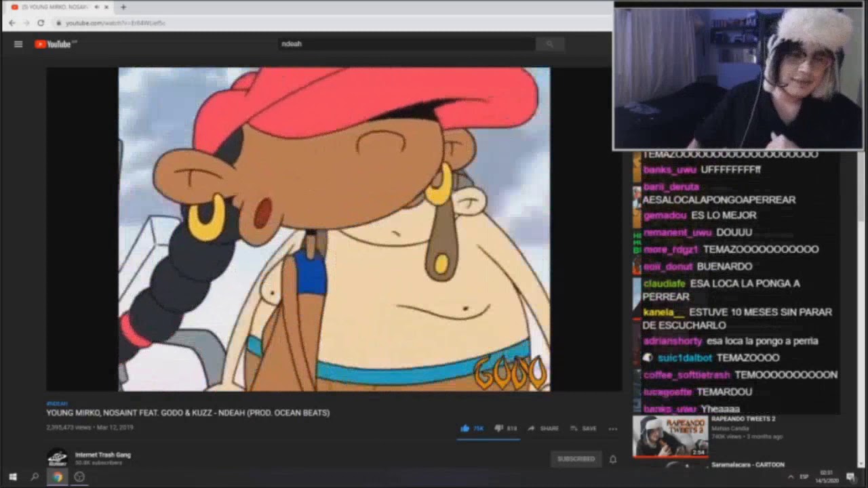Click the browser forward arrow
Screen dimensions: 868x488
(x=26, y=23)
